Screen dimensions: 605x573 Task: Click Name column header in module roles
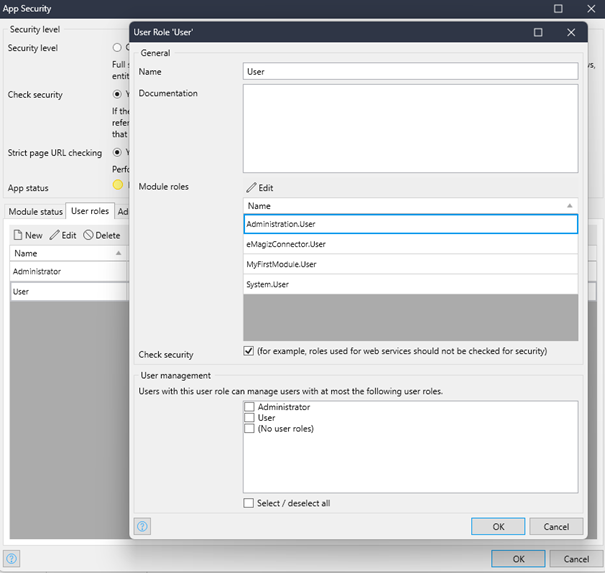click(411, 206)
